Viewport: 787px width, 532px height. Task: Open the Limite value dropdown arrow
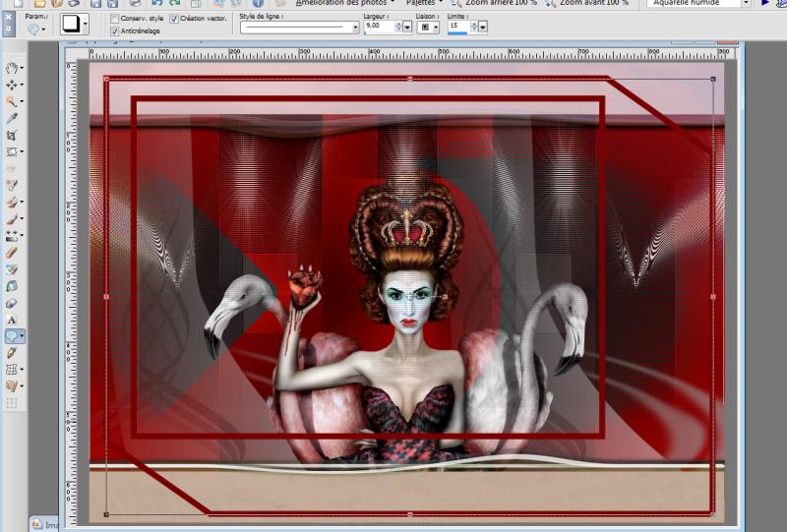[x=483, y=28]
